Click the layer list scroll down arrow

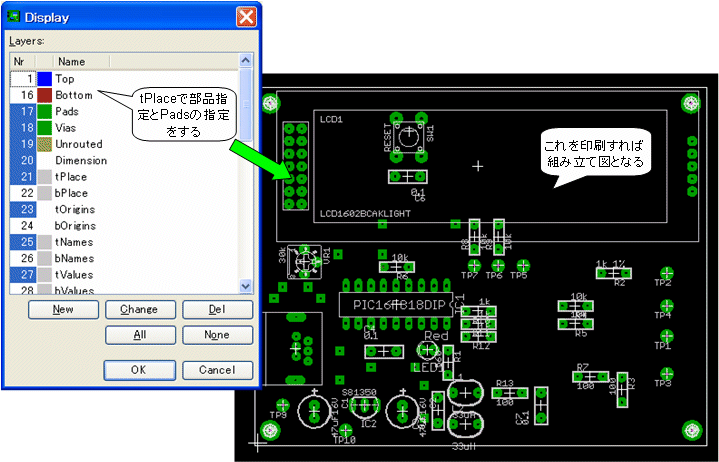tap(246, 286)
